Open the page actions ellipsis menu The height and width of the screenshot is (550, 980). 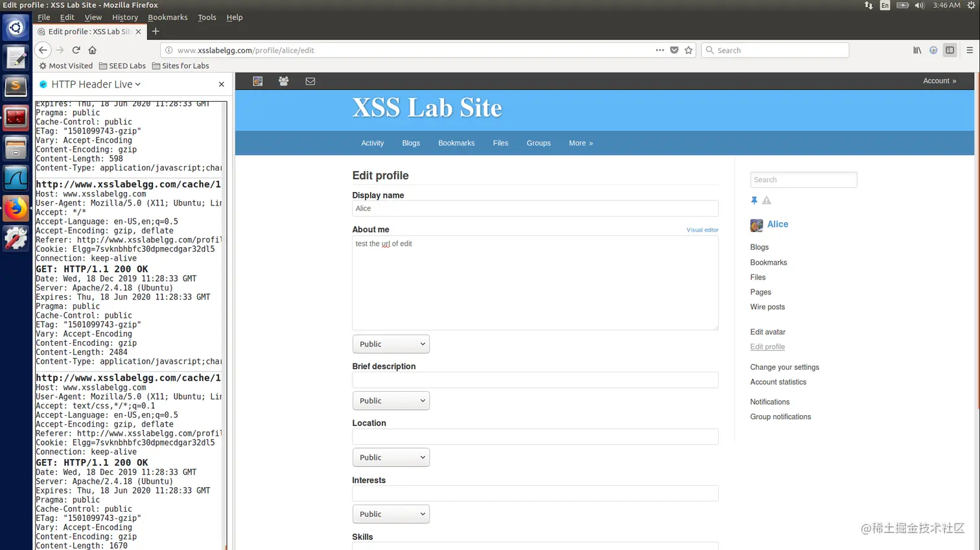pyautogui.click(x=660, y=50)
